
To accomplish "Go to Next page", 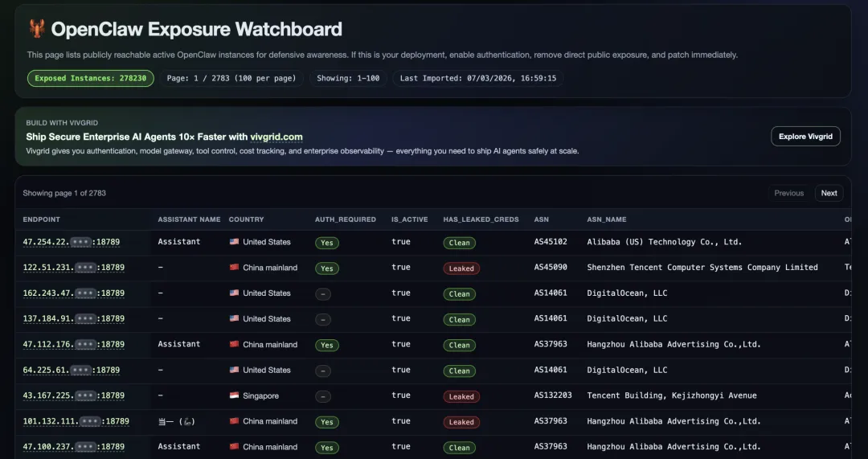I will (829, 193).
